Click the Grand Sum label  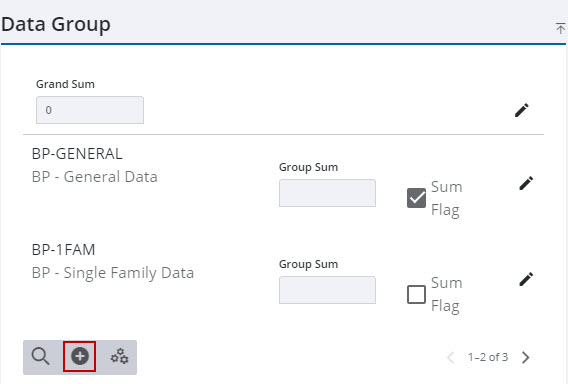(x=65, y=84)
